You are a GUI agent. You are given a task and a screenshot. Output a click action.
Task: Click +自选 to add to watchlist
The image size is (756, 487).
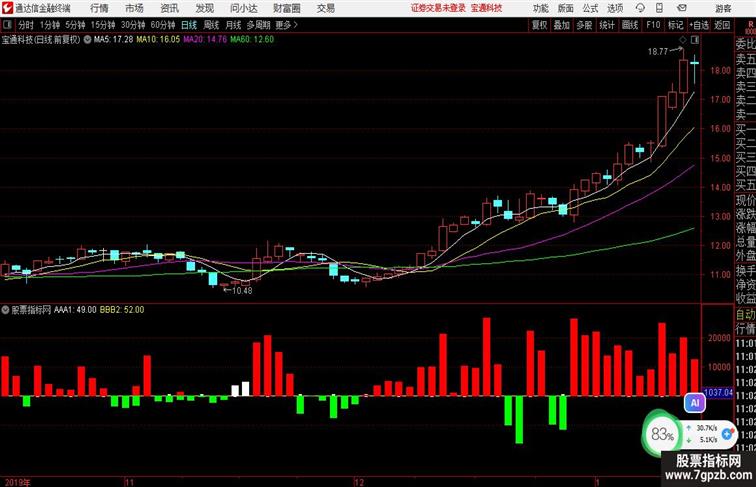click(699, 25)
